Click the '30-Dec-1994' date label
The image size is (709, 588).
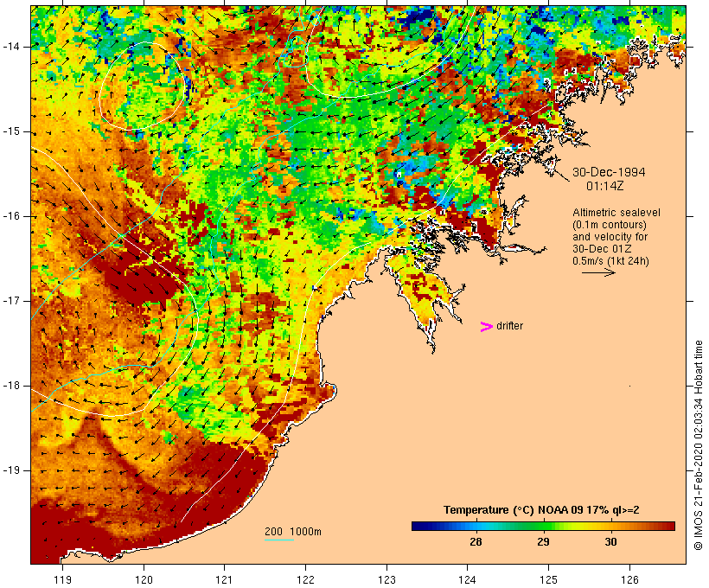coord(609,172)
